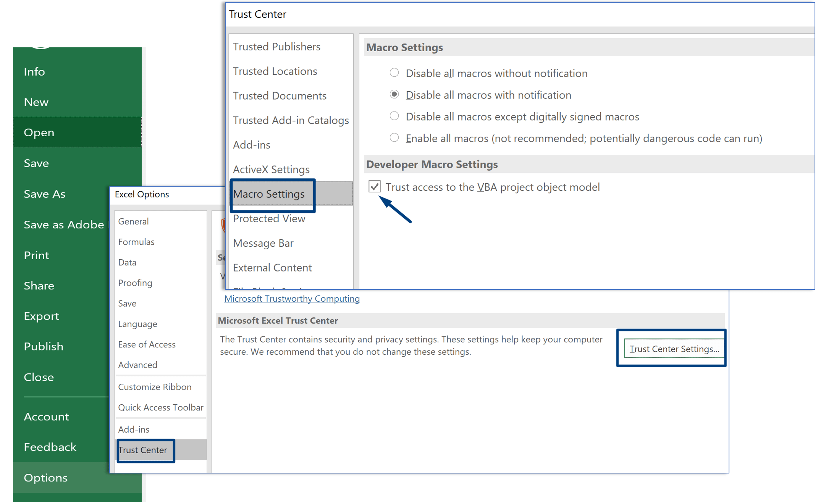Open the Export backstage page
826x504 pixels.
pyautogui.click(x=41, y=316)
